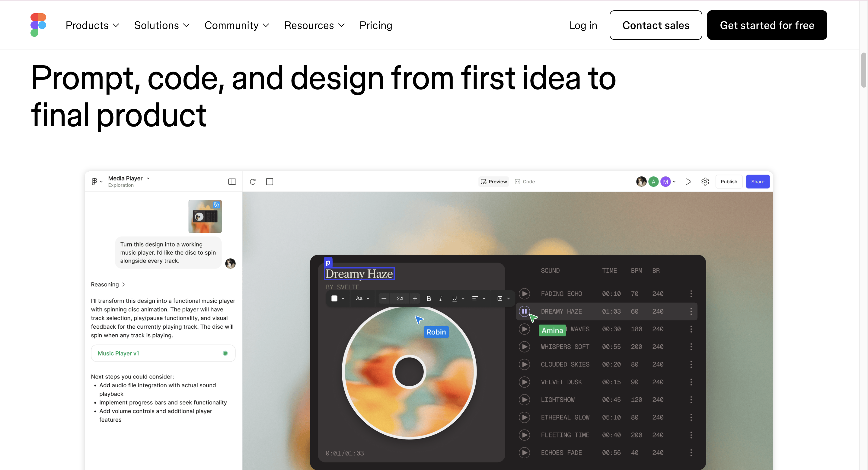Click the refresh icon in the editor toolbar
This screenshot has width=868, height=470.
pos(253,182)
